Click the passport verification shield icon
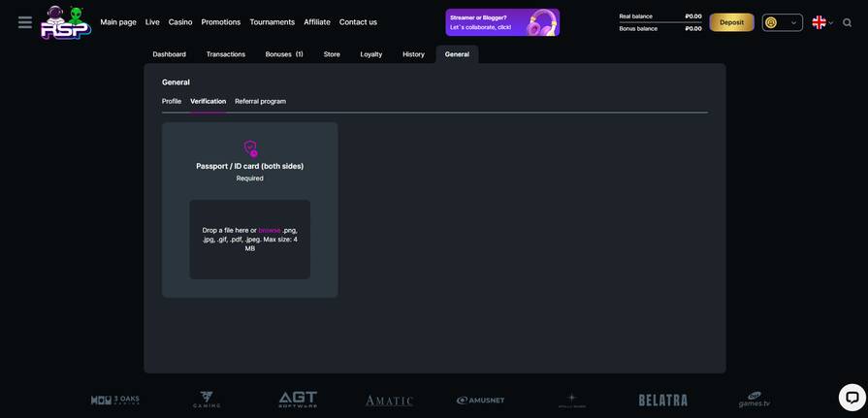Screen dimensions: 868x418 250,148
